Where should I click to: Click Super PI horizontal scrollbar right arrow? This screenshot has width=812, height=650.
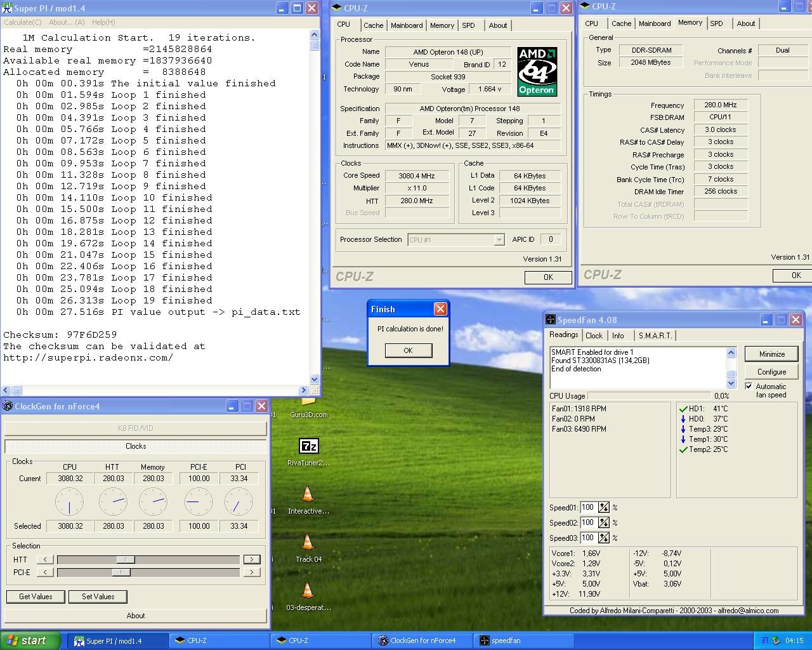304,390
